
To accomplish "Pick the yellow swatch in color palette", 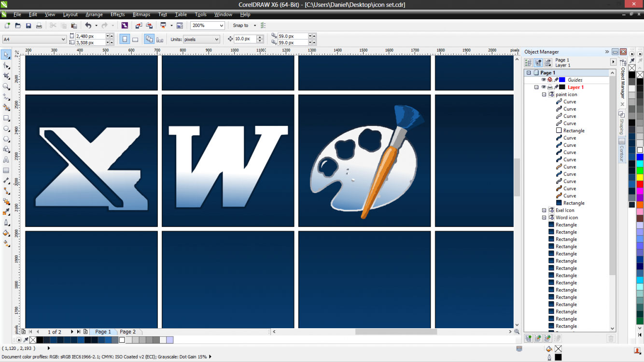I will pyautogui.click(x=640, y=177).
